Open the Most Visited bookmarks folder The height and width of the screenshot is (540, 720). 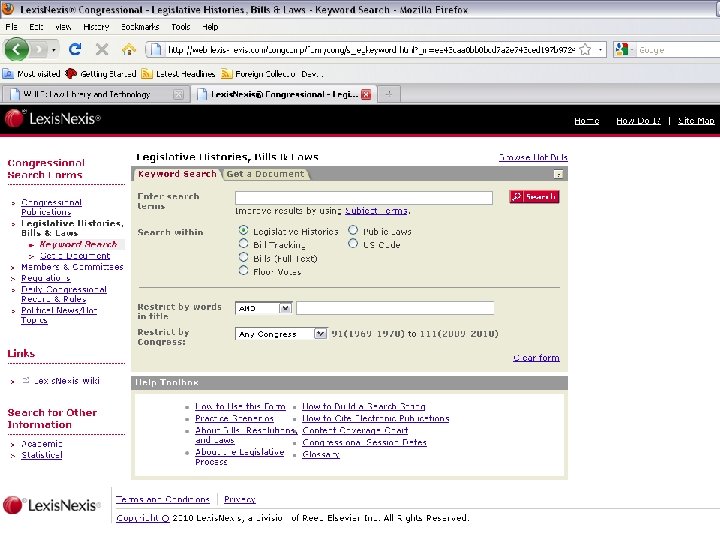[32, 73]
